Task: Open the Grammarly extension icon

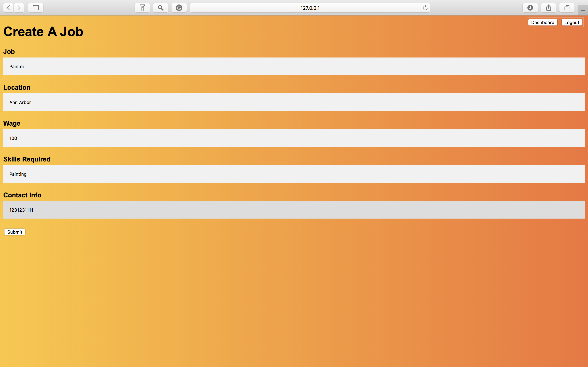Action: (179, 8)
